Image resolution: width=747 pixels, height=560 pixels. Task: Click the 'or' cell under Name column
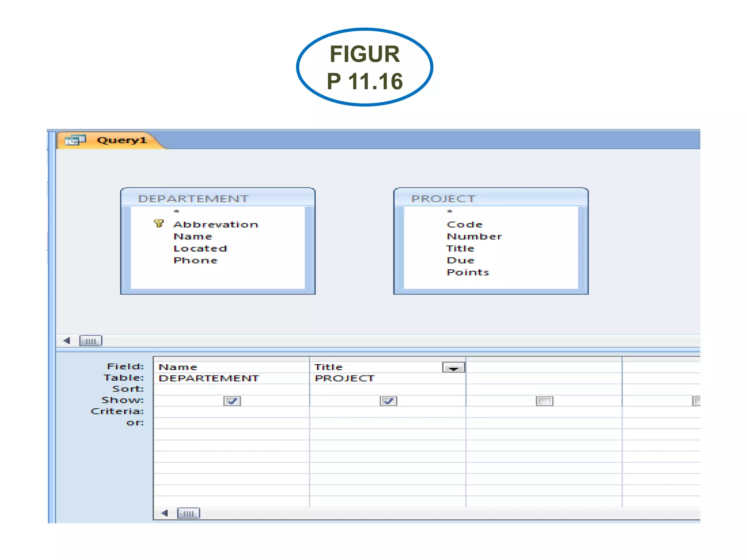point(232,423)
